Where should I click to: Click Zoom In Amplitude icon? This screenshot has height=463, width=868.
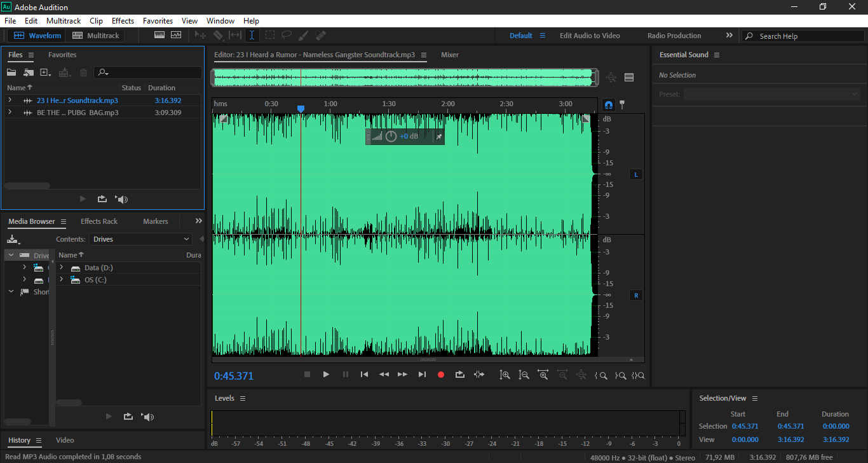(505, 375)
